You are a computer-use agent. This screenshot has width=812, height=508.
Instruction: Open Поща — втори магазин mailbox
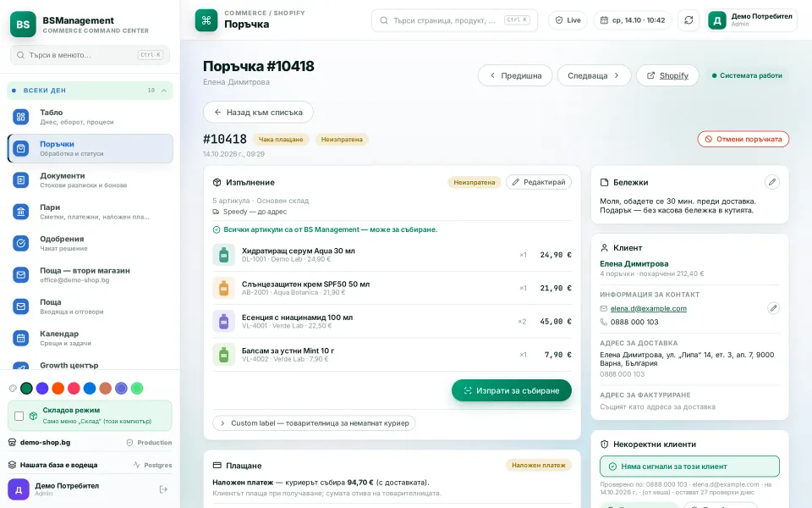[91, 274]
